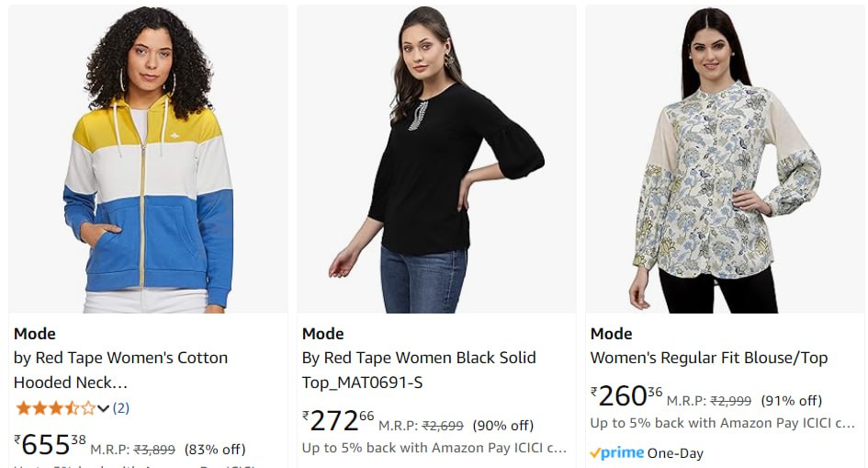This screenshot has height=468, width=868.
Task: Open 'Women's Regular Fit Blouse/Top' title
Action: click(x=708, y=358)
